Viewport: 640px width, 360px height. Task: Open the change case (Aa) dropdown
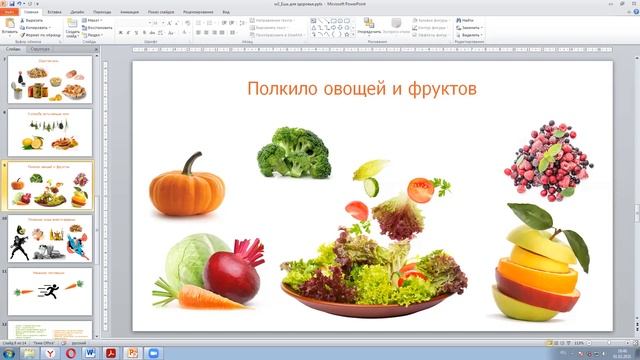click(171, 33)
